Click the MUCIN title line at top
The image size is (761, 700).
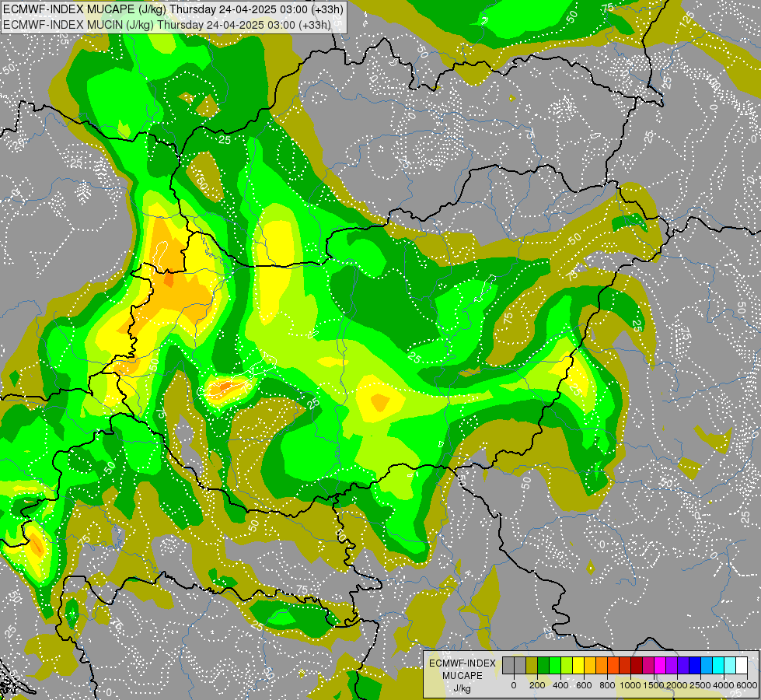(167, 24)
